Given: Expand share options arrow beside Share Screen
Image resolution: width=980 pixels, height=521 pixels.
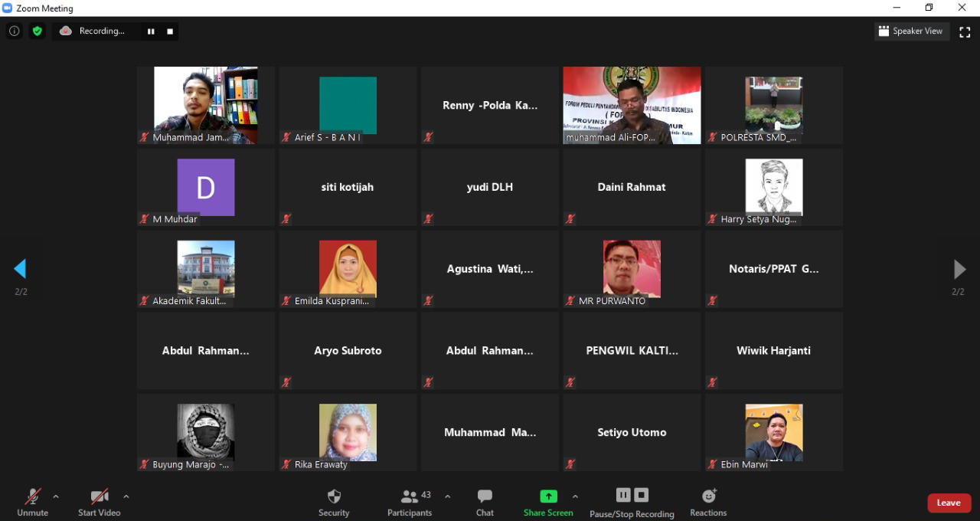Looking at the screenshot, I should pos(575,496).
